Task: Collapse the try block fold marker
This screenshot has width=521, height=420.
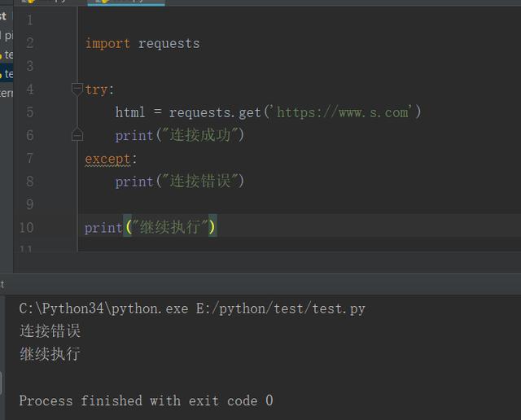Action: coord(77,90)
